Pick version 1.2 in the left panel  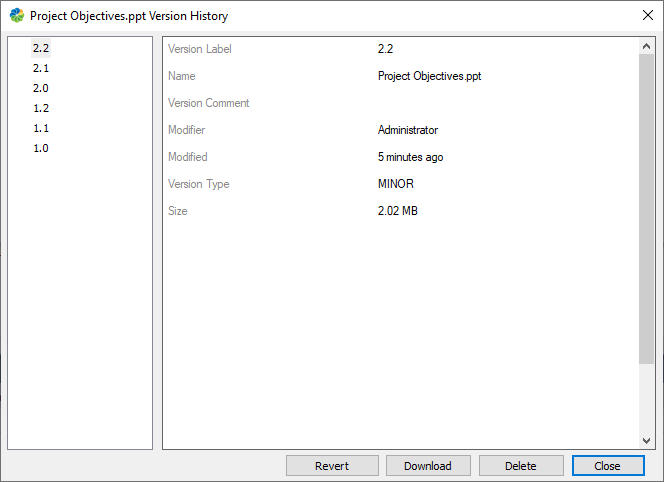[x=41, y=108]
